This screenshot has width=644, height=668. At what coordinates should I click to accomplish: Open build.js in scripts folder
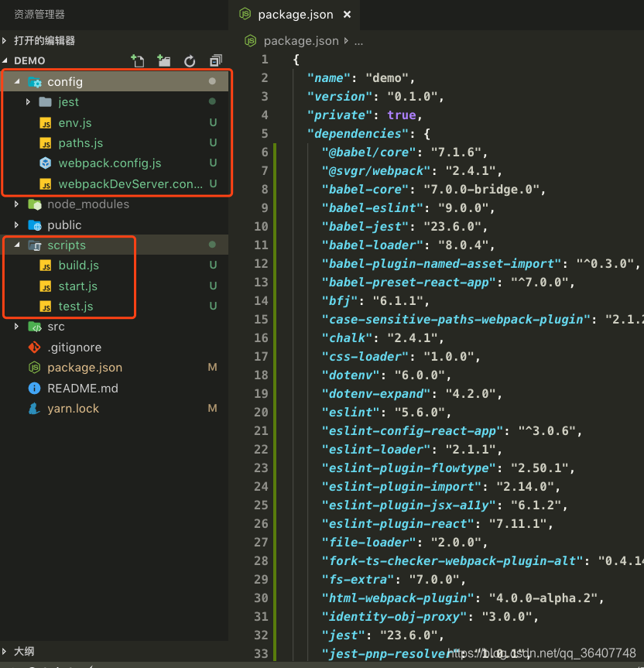pyautogui.click(x=79, y=265)
